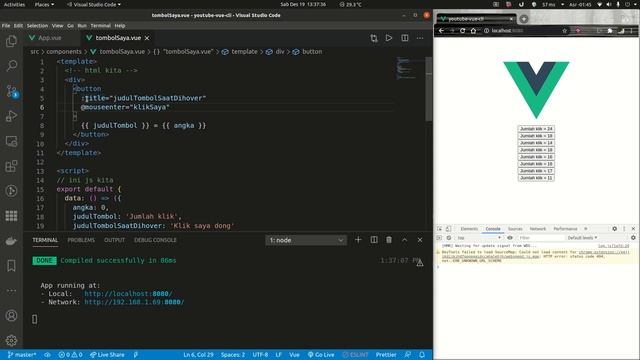
Task: Open the Network 192.168.1.69:8080 link
Action: coord(134,302)
